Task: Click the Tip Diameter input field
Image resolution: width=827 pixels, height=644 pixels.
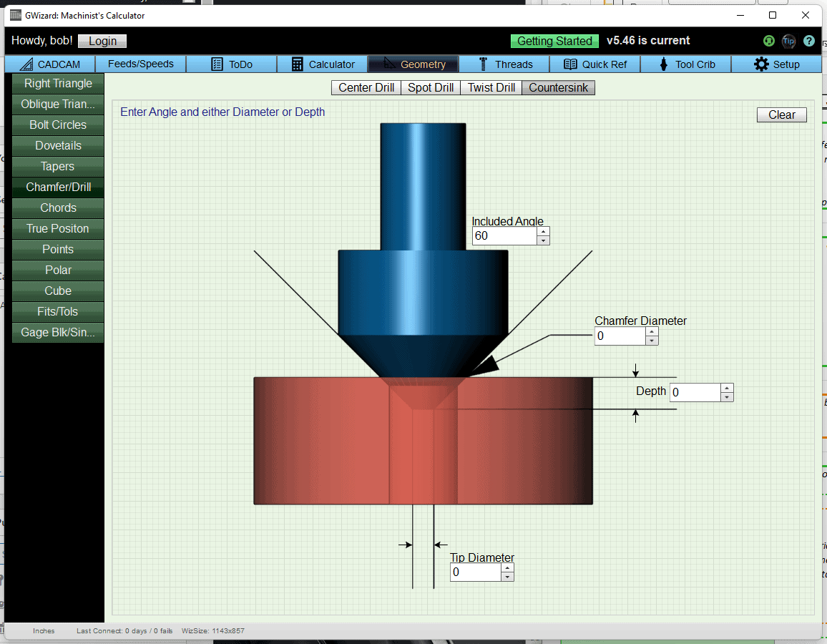Action: point(475,572)
